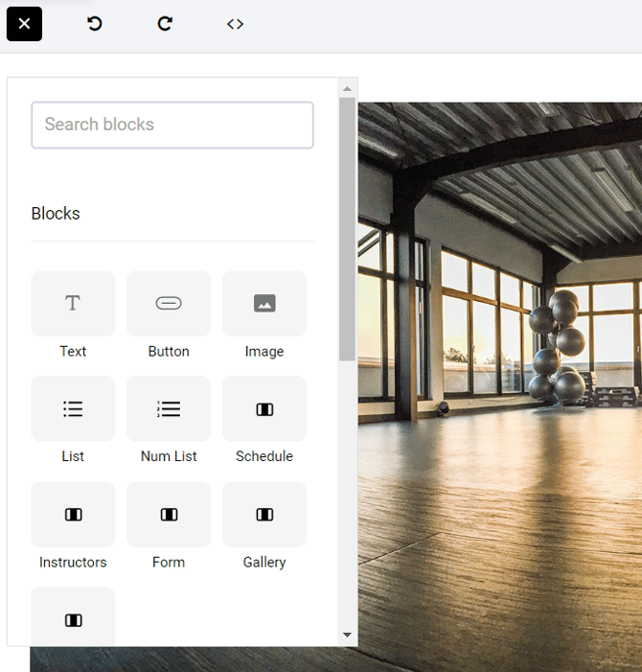Click the undo arrow icon
The image size is (642, 672).
pyautogui.click(x=95, y=24)
